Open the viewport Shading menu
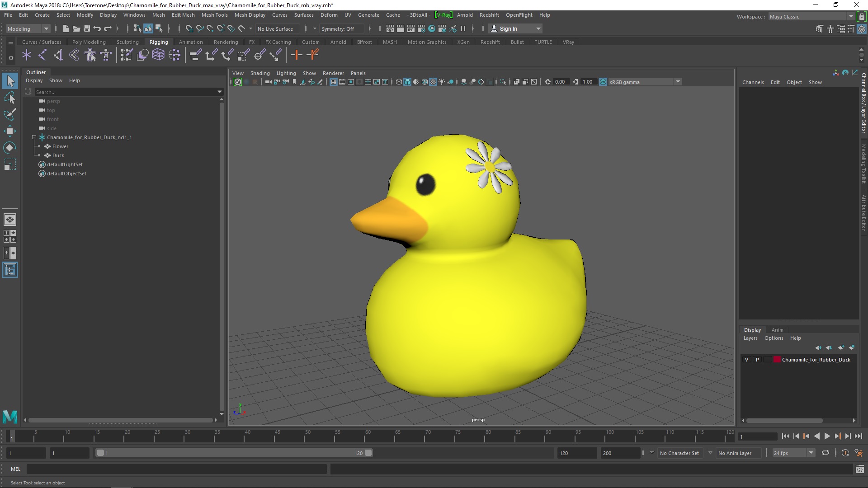This screenshot has height=488, width=868. (260, 73)
